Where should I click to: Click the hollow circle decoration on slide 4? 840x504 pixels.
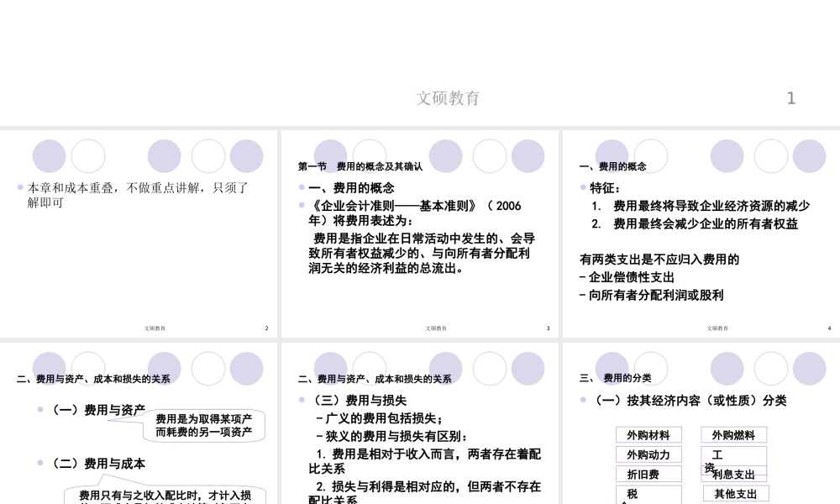pyautogui.click(x=653, y=155)
